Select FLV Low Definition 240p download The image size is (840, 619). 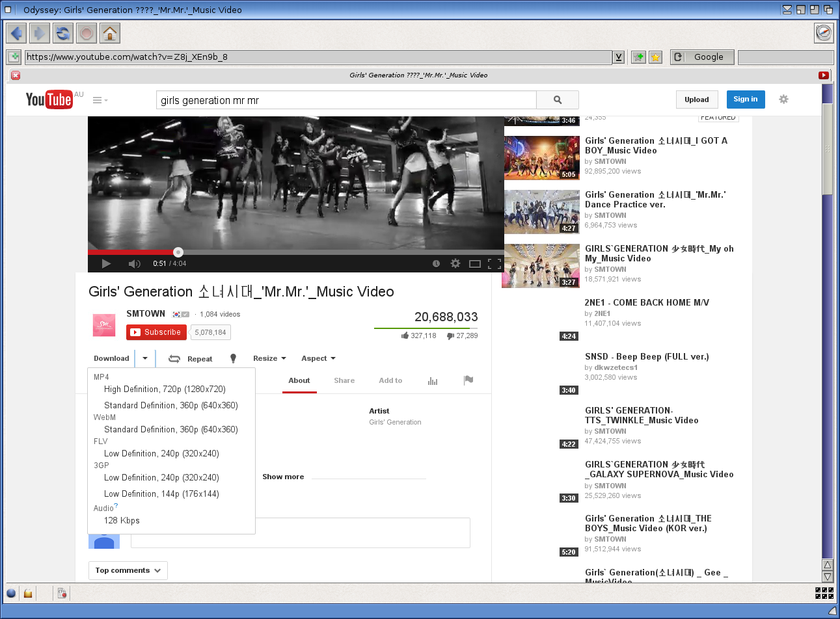pyautogui.click(x=161, y=454)
